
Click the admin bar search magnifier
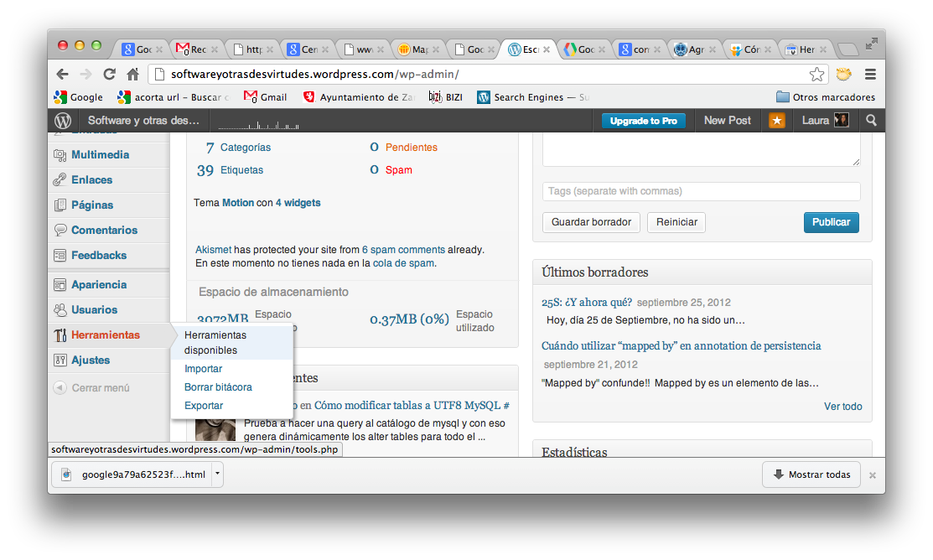[x=871, y=121]
